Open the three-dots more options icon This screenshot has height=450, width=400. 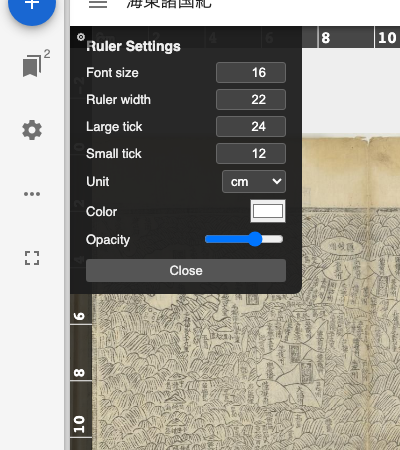pos(32,194)
